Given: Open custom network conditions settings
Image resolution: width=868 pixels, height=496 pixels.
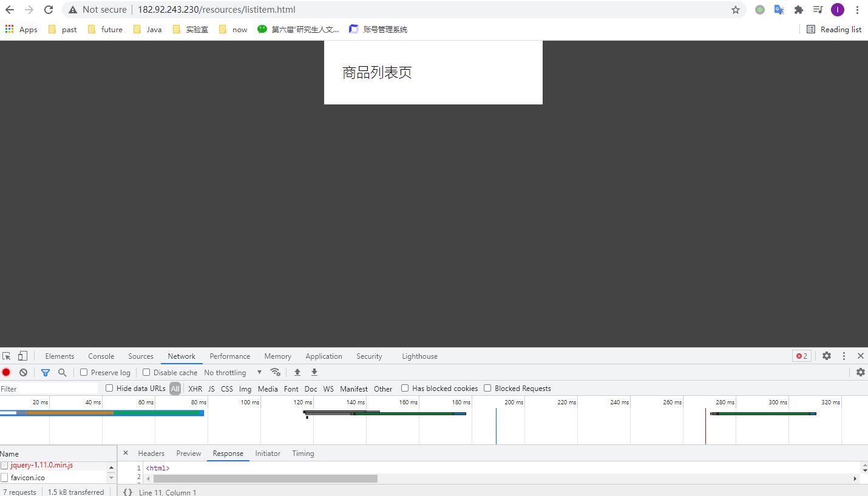Looking at the screenshot, I should [276, 372].
